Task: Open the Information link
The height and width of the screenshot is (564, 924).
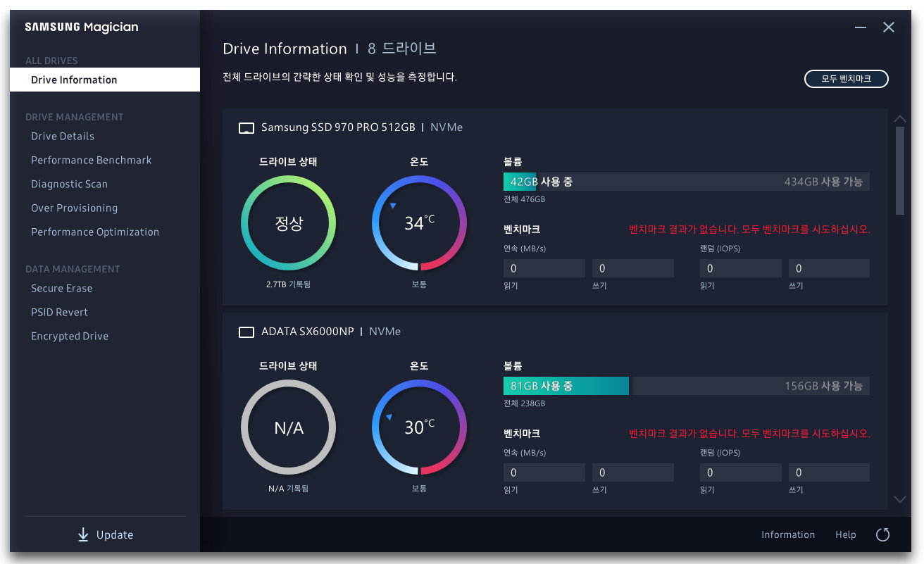Action: click(788, 535)
